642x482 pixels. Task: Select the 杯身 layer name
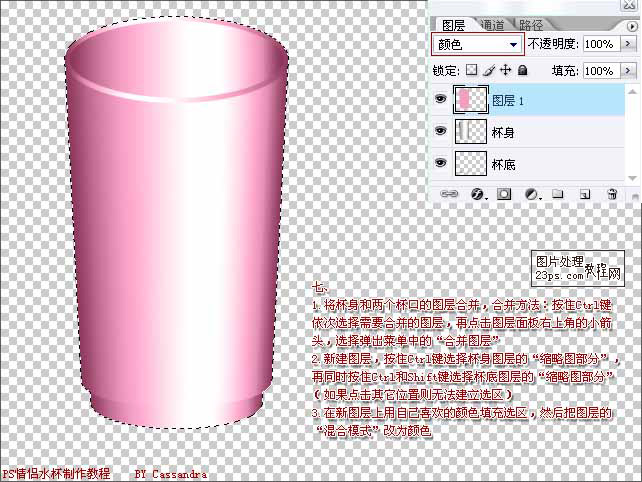click(503, 133)
